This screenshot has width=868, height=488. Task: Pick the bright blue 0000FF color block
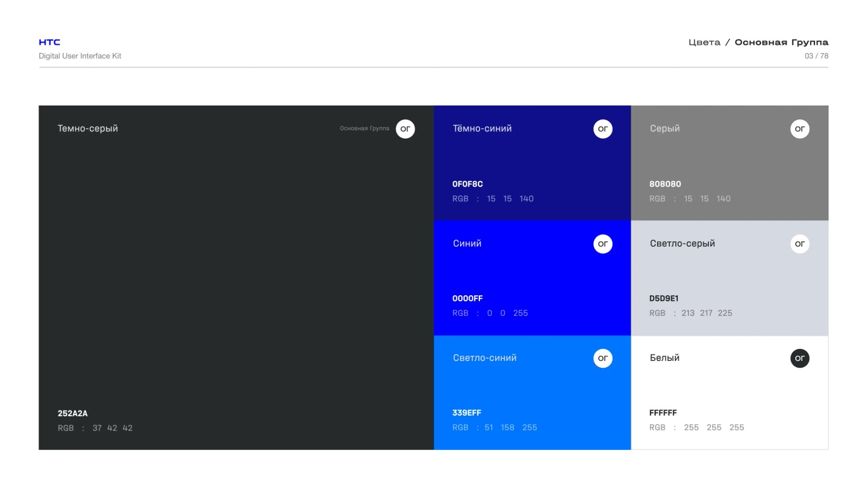click(533, 278)
